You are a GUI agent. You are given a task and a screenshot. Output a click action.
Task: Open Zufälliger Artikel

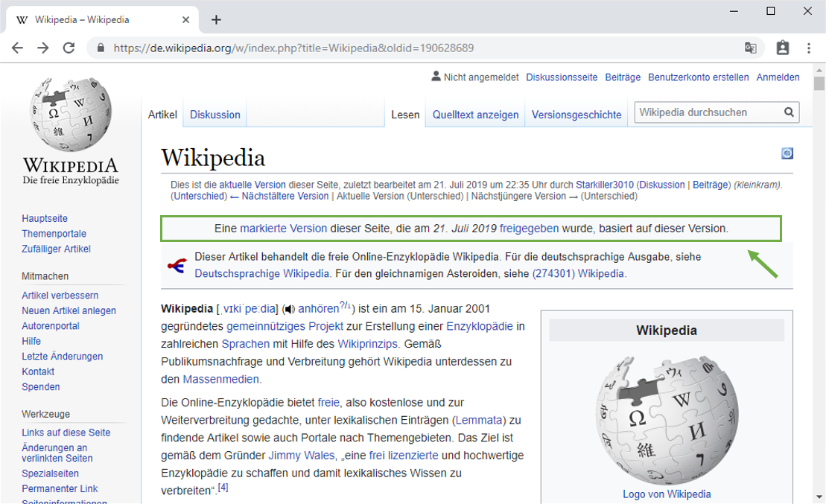click(56, 249)
